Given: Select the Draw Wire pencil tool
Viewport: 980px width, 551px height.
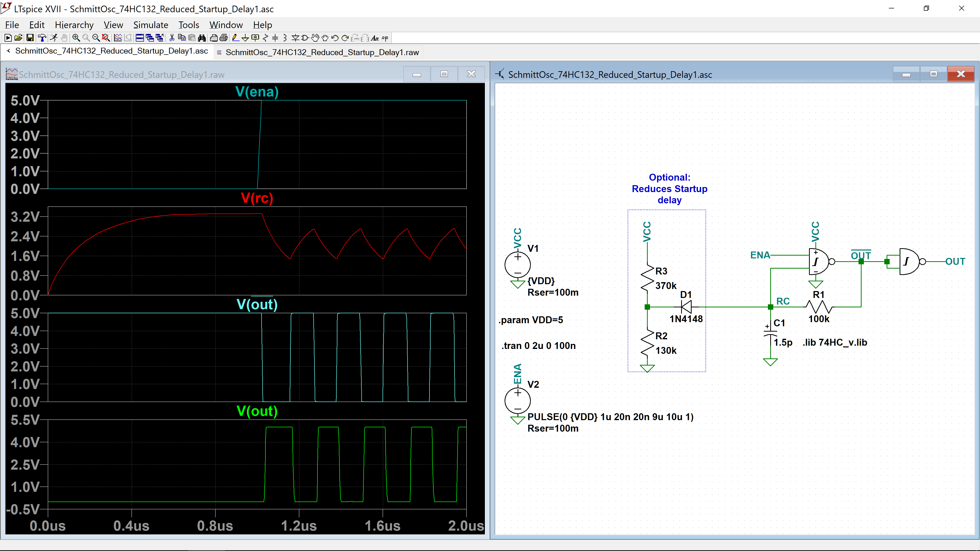Looking at the screenshot, I should click(x=236, y=38).
